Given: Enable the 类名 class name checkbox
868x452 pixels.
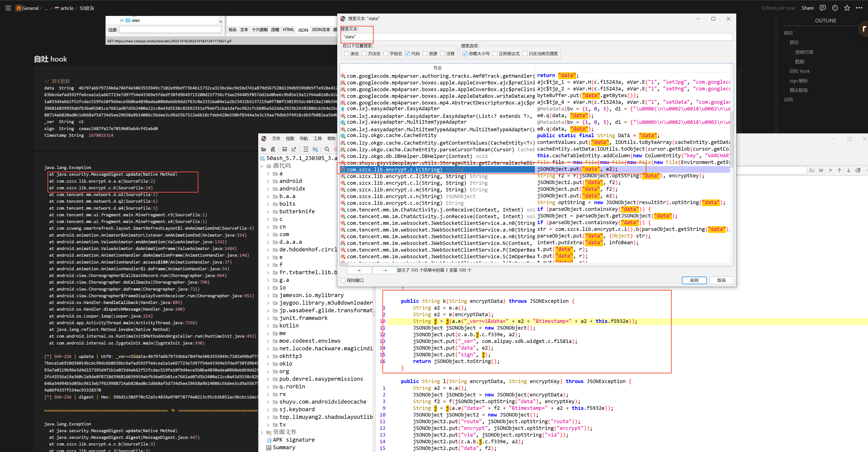Looking at the screenshot, I should tap(346, 54).
